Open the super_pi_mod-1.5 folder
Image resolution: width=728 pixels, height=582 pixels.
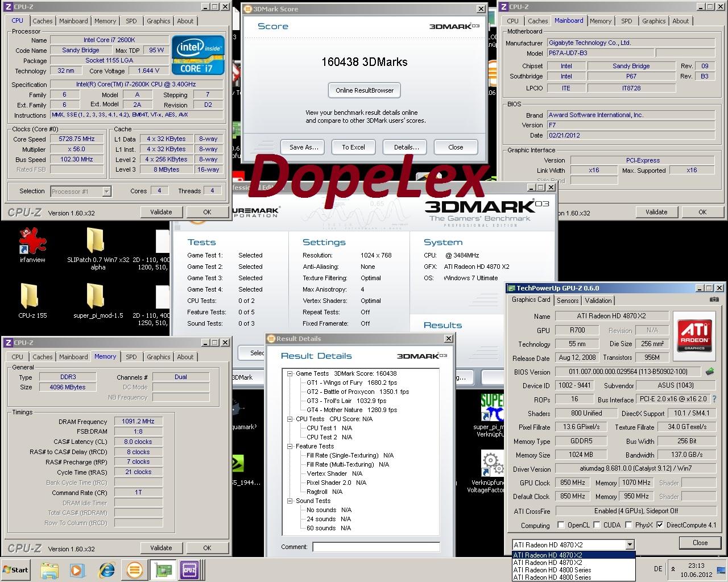coord(98,301)
